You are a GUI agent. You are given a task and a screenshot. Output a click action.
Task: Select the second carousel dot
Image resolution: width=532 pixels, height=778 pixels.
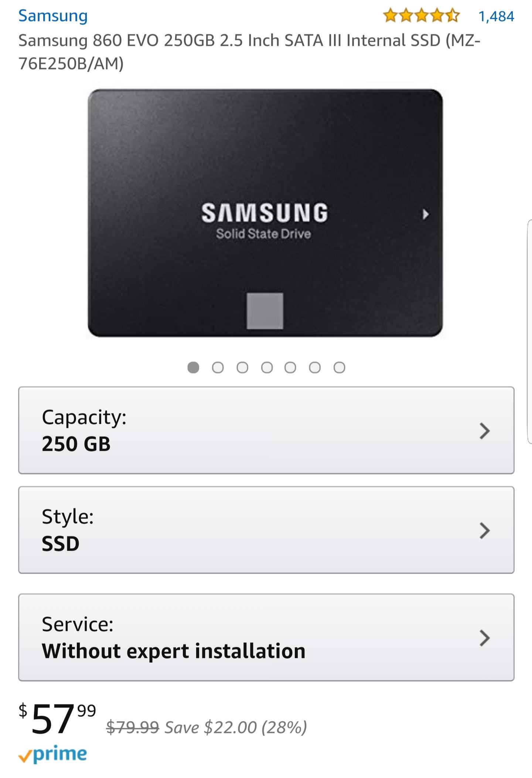pyautogui.click(x=217, y=367)
